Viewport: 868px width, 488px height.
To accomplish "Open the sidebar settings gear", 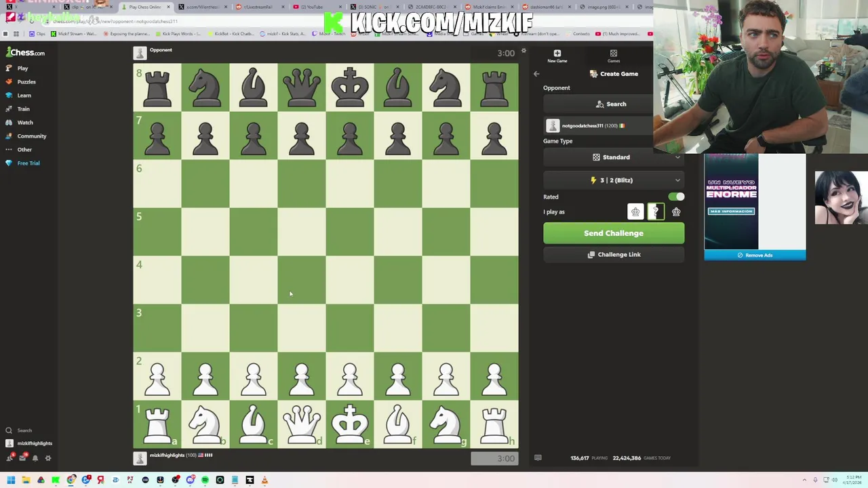I will 48,458.
